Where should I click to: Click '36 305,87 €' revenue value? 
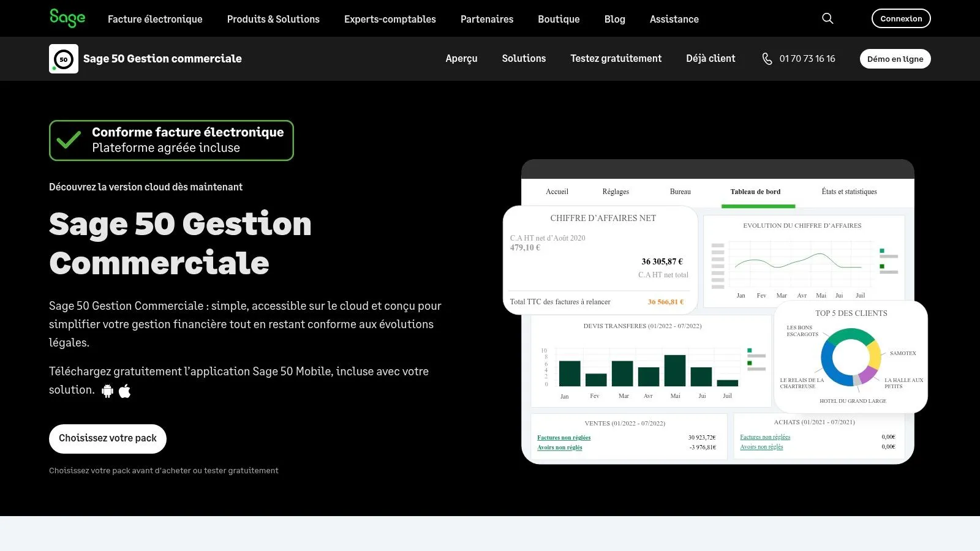click(662, 261)
